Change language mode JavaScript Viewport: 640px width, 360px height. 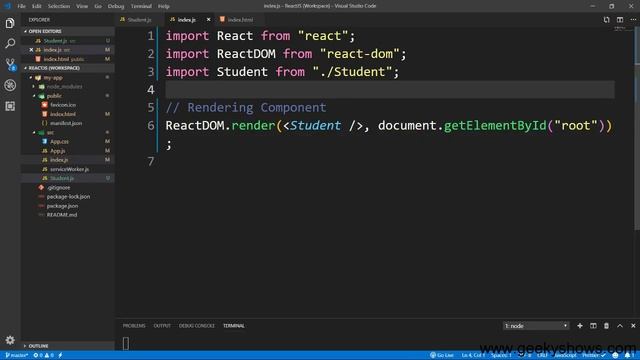pyautogui.click(x=565, y=356)
